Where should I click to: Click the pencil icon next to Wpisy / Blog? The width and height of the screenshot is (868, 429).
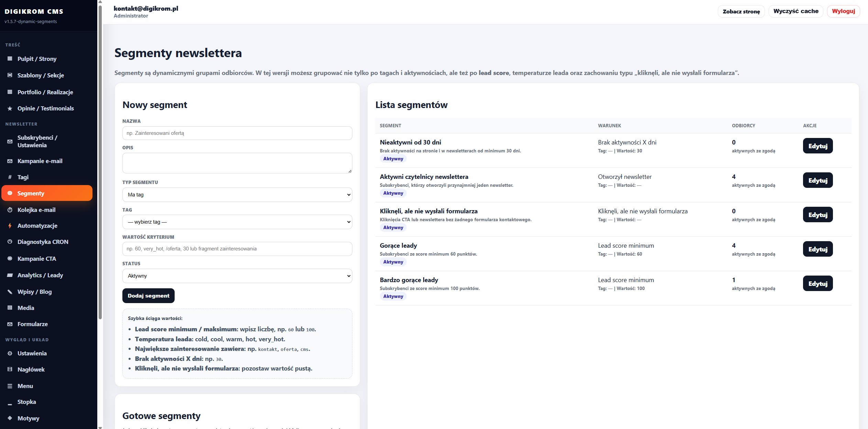click(x=10, y=292)
